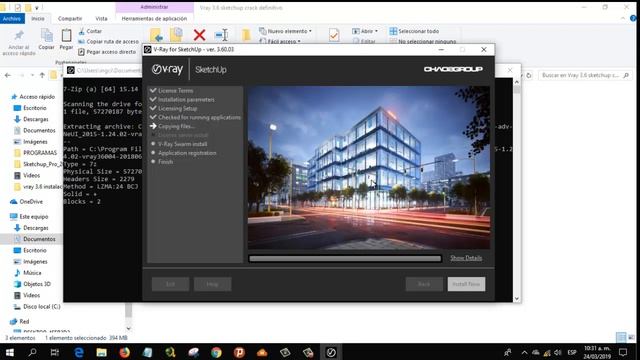
Task: Open Microsoft Edge from taskbar
Action: (x=79, y=352)
